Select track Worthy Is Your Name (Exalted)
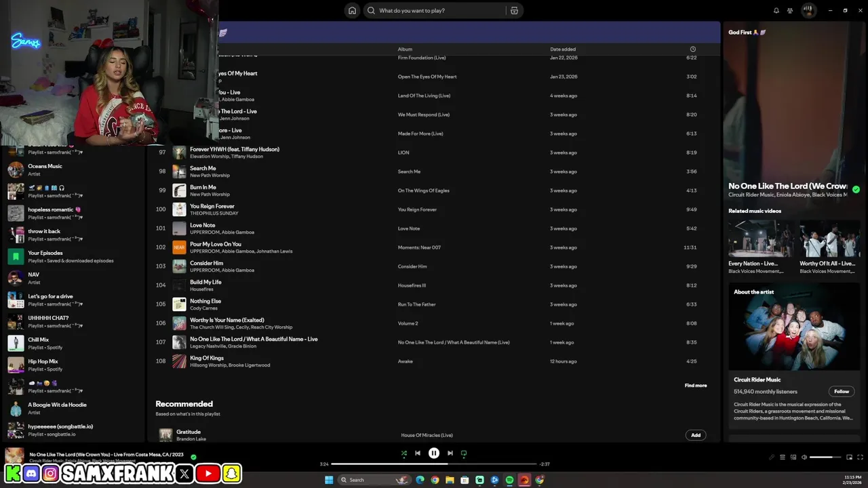Viewport: 868px width, 488px height. coord(434,323)
